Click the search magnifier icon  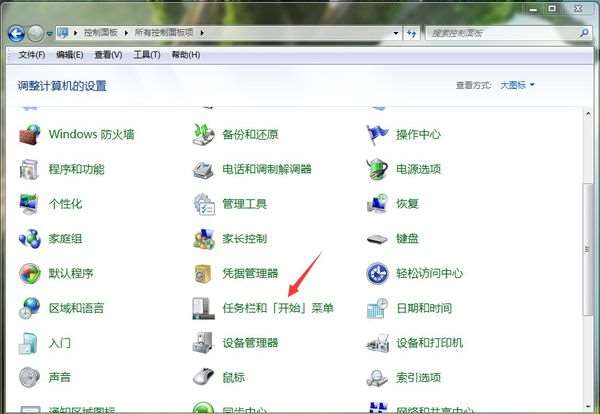(584, 33)
